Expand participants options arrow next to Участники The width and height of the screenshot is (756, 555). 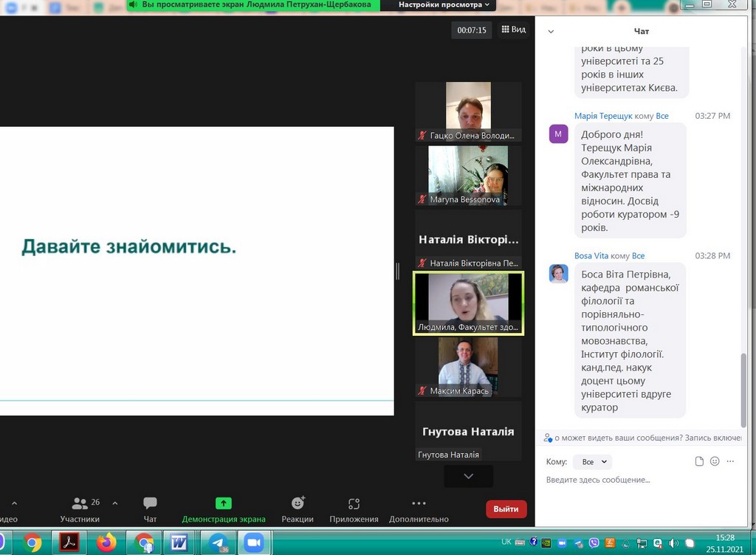(114, 503)
